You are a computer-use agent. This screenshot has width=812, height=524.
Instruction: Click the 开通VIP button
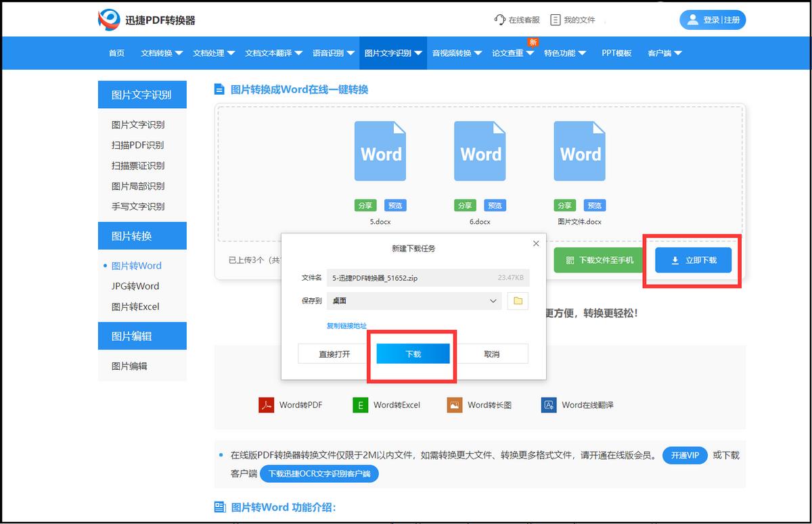[685, 456]
